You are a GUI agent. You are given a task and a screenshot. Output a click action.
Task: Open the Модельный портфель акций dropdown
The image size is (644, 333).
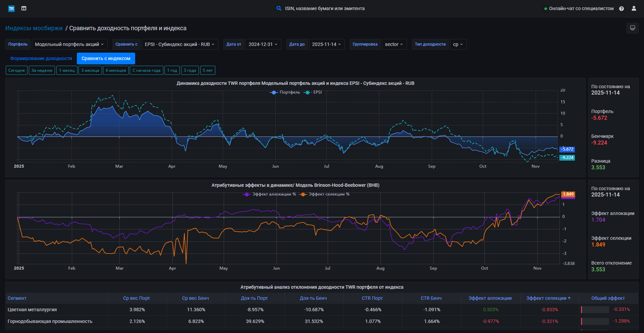(69, 44)
